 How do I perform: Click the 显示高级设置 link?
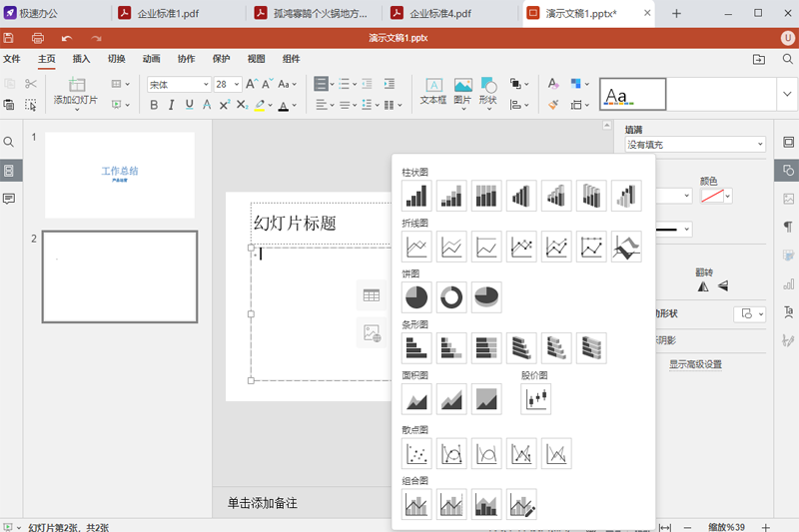coord(695,364)
